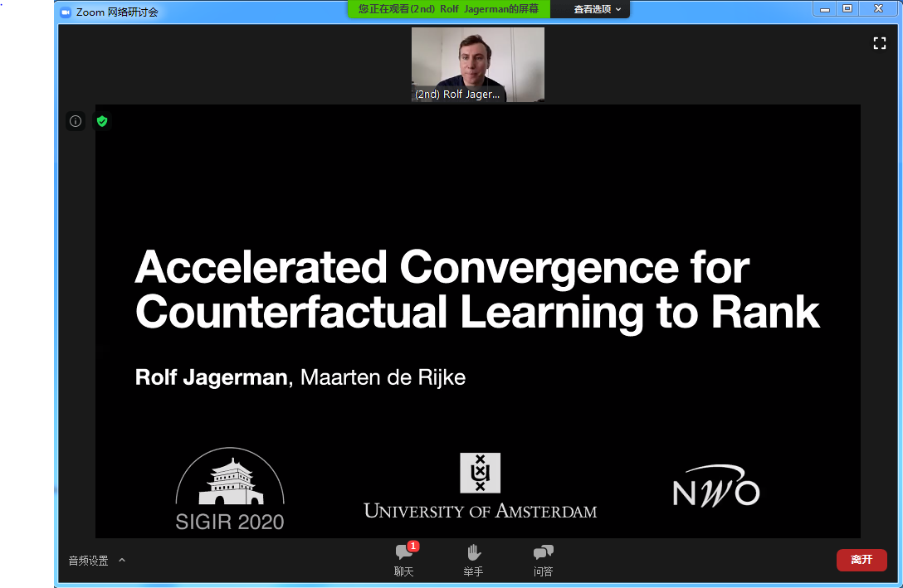Click the SIGIR 2020 logo on the slide
Viewport: 903px width, 588px height.
tap(230, 489)
